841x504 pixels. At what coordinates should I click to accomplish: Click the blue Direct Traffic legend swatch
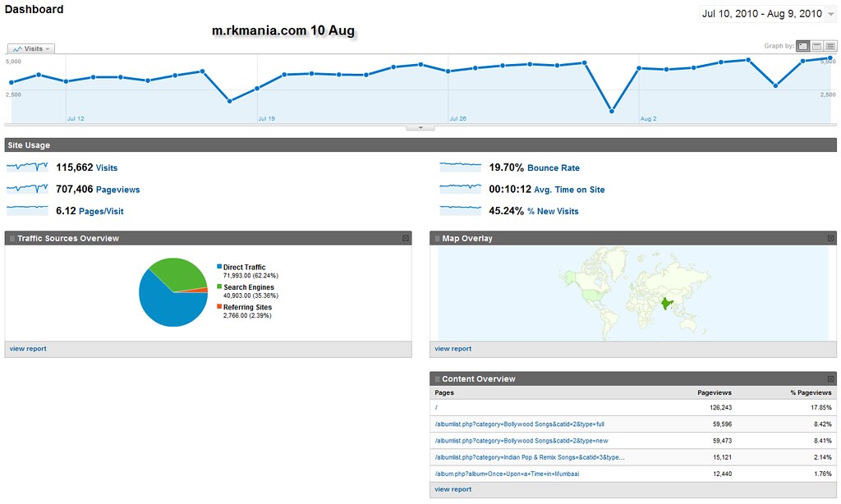[x=219, y=267]
